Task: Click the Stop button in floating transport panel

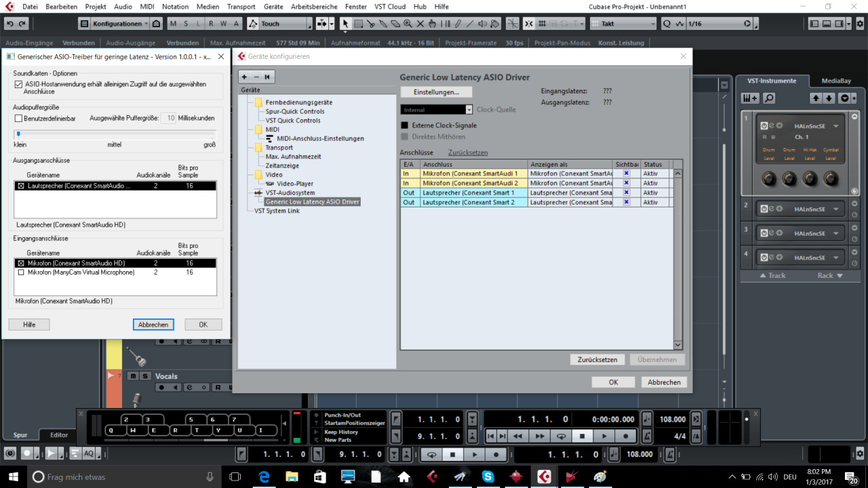Action: (x=583, y=436)
